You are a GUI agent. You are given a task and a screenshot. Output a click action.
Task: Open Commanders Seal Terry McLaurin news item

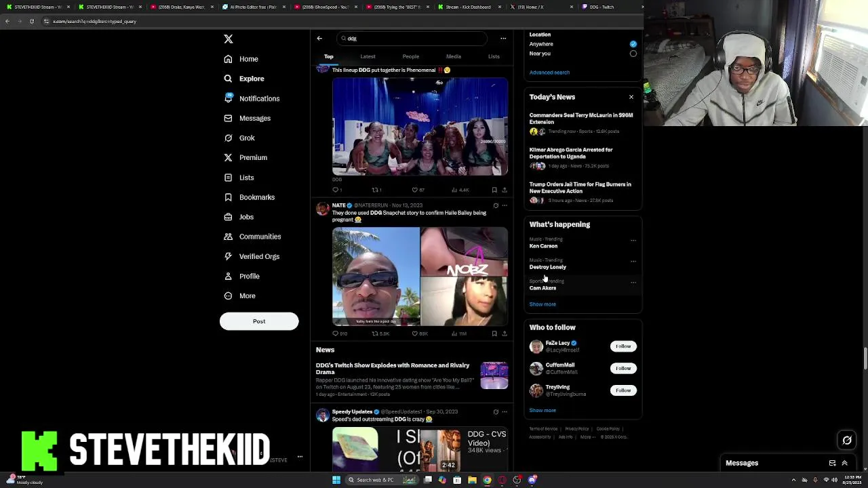coord(581,123)
